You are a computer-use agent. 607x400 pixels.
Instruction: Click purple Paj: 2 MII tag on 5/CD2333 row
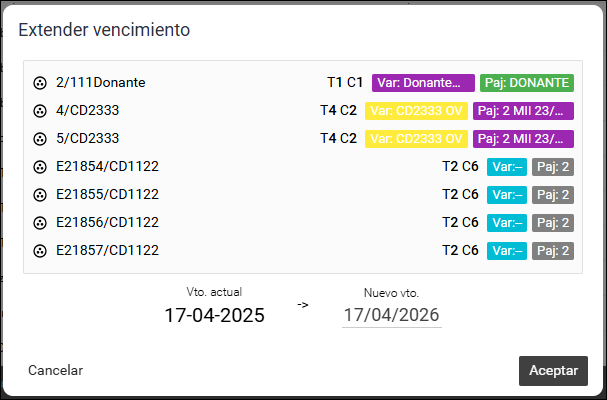click(523, 139)
